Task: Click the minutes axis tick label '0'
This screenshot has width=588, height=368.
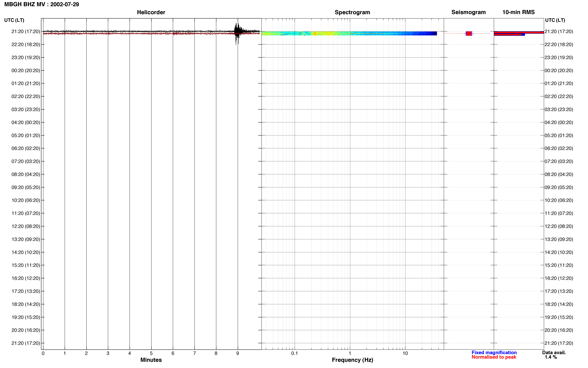Action: click(43, 353)
